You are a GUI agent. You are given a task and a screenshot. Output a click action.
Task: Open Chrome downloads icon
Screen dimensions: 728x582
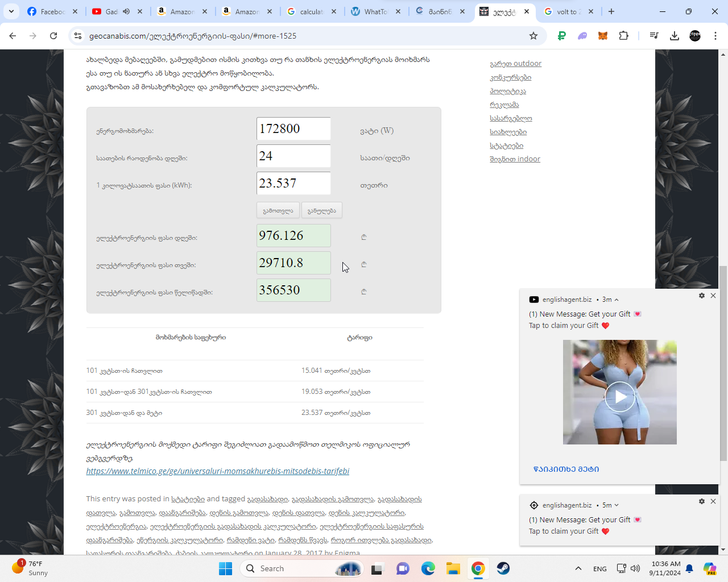tap(675, 36)
